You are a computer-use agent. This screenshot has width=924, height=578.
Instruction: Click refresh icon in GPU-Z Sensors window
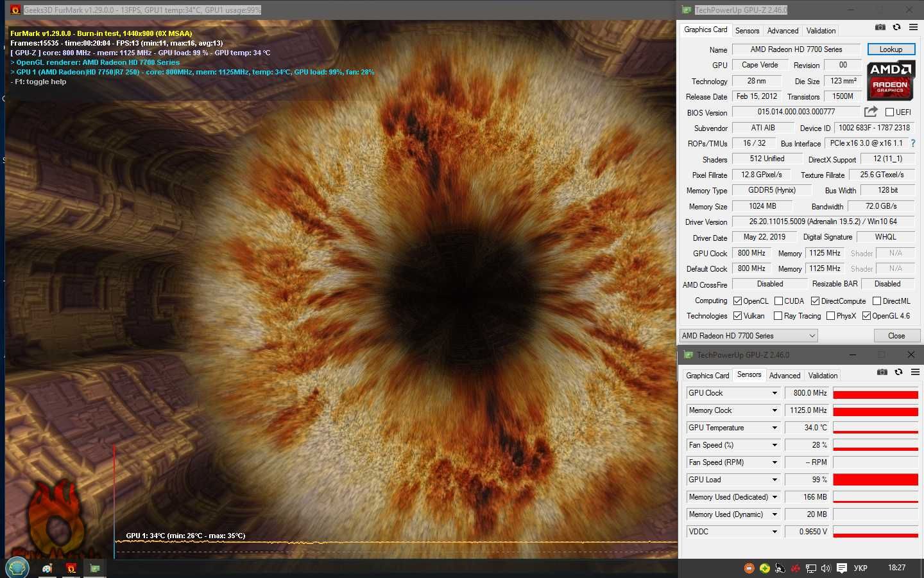click(x=898, y=372)
